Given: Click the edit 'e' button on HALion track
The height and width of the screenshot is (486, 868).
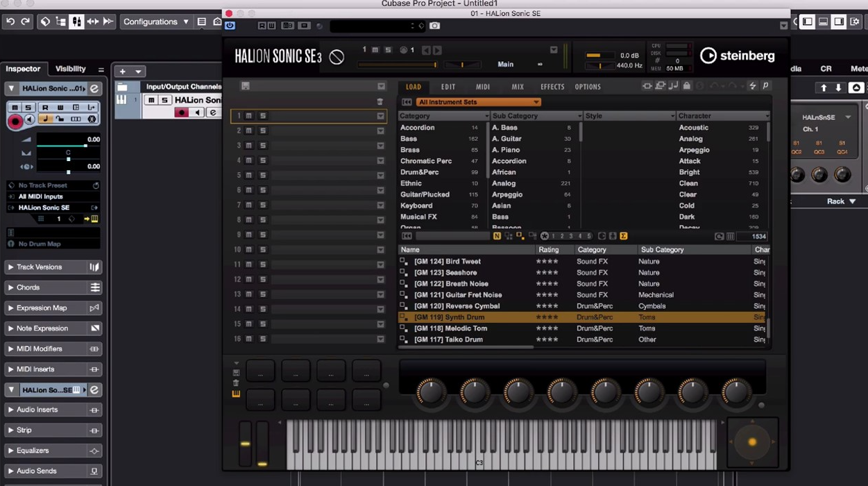Looking at the screenshot, I should (x=213, y=112).
